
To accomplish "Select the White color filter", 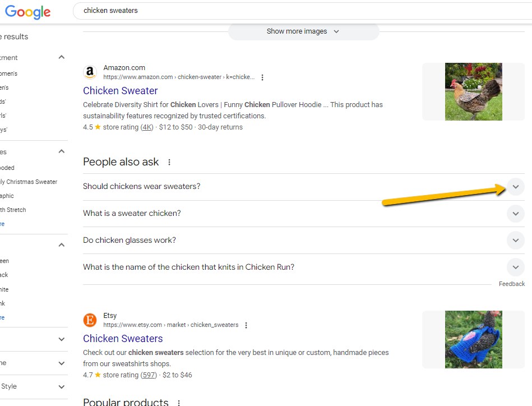I will click(x=4, y=289).
